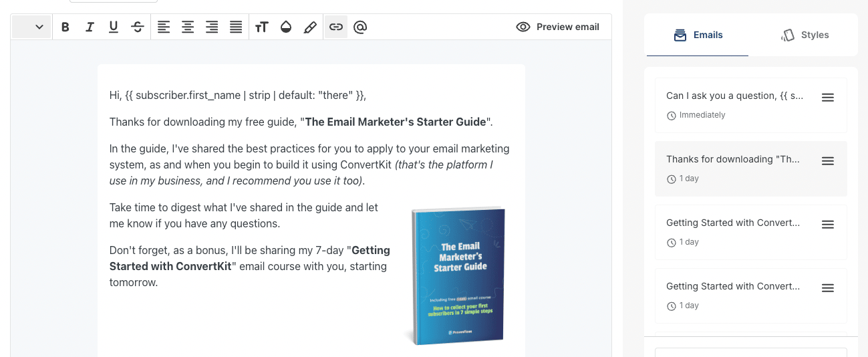This screenshot has width=868, height=357.
Task: Click the bold "Getting Started with ConvertKit" text
Action: [x=250, y=259]
